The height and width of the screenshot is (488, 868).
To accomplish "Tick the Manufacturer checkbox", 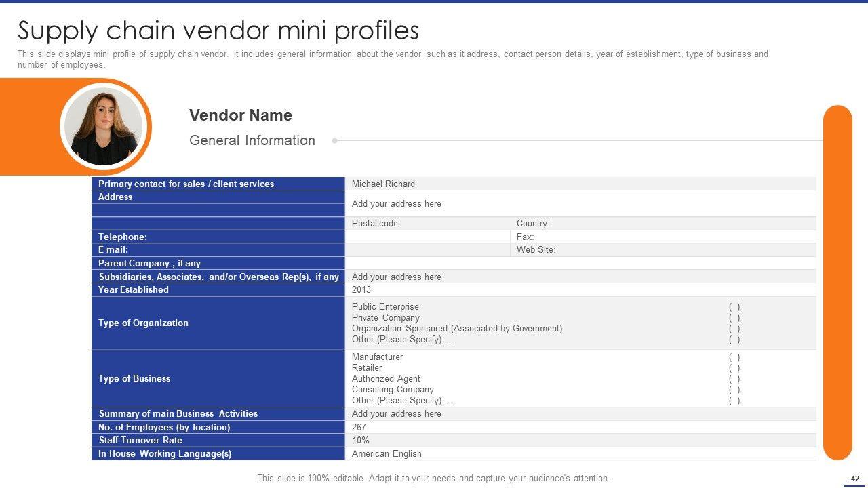I will tap(734, 357).
